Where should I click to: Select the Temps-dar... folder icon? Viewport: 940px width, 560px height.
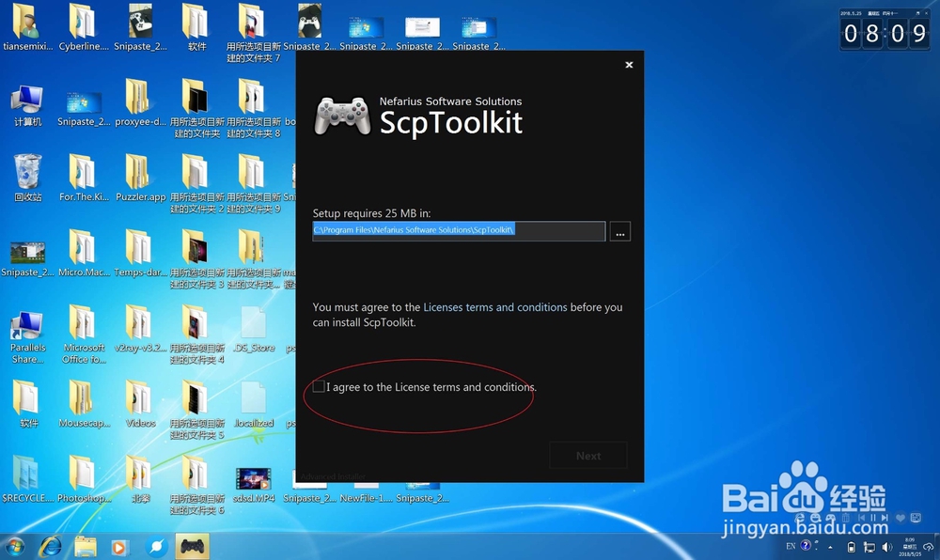140,254
